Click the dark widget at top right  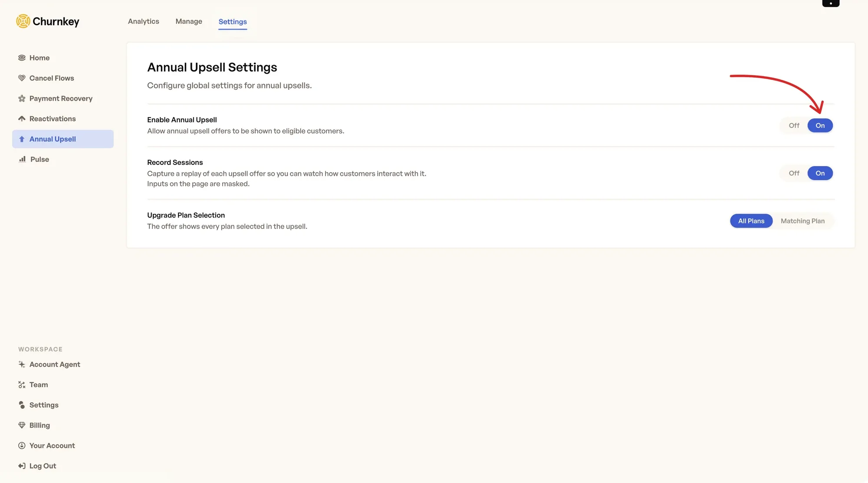(831, 3)
